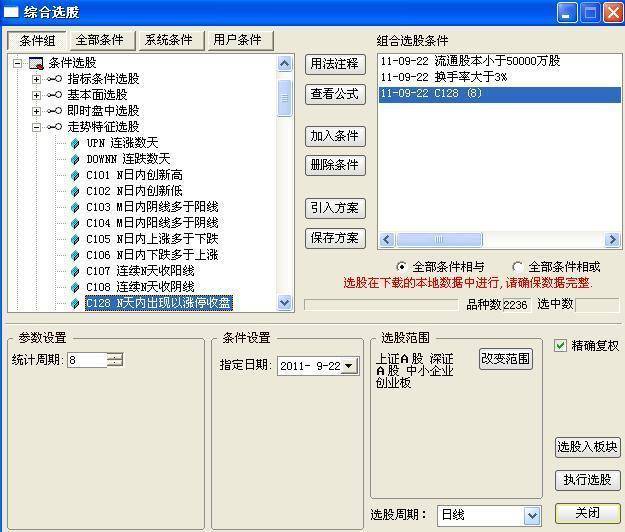The width and height of the screenshot is (625, 532).
Task: Open the 指定日期 date dropdown
Action: (349, 365)
